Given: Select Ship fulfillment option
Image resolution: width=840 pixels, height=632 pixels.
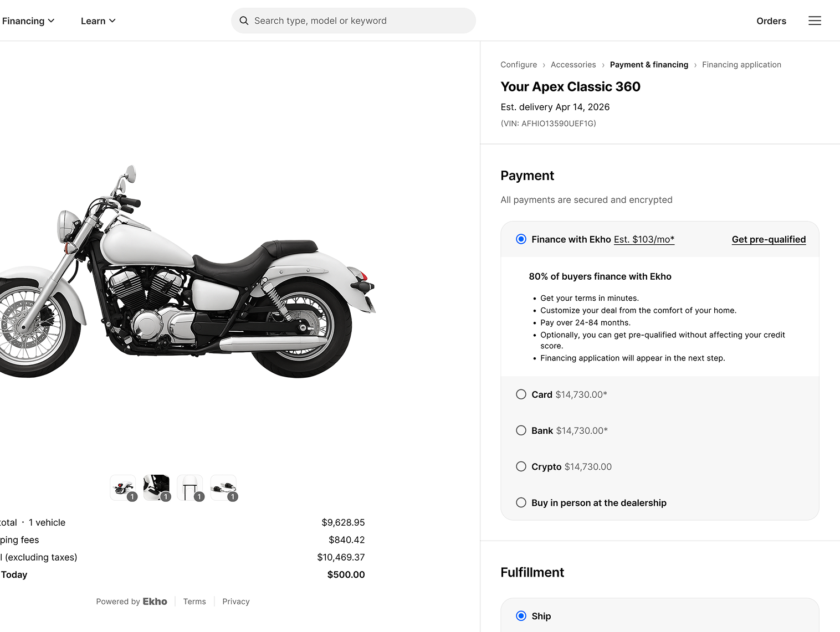Looking at the screenshot, I should click(521, 616).
